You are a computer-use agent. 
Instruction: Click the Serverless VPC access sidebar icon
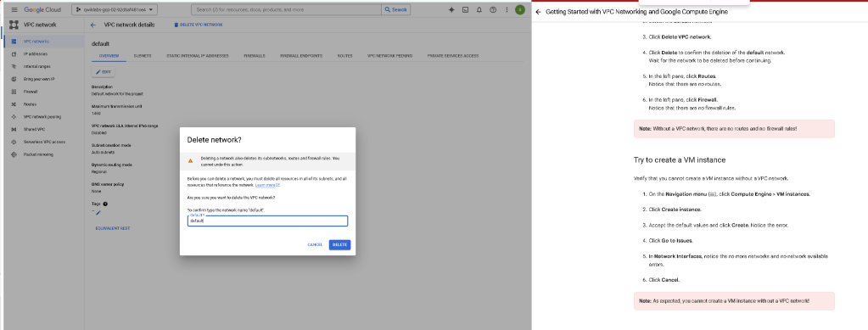[14, 142]
